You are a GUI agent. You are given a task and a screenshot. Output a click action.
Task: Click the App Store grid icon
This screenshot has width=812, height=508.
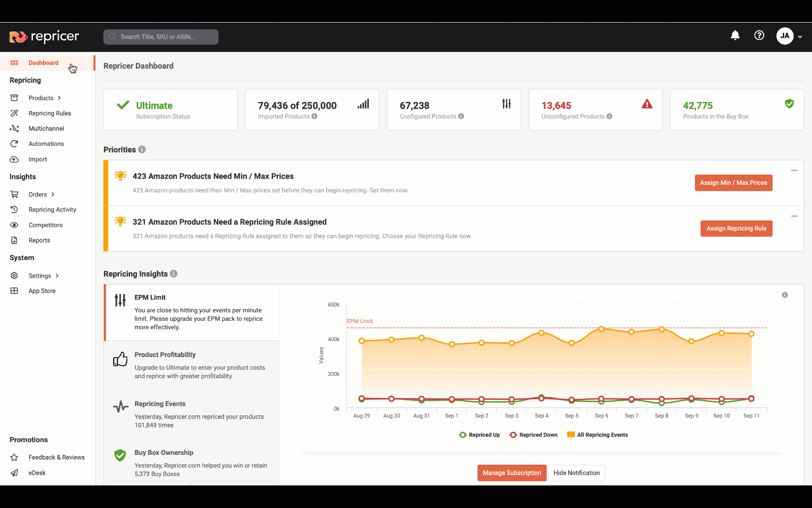coord(14,291)
